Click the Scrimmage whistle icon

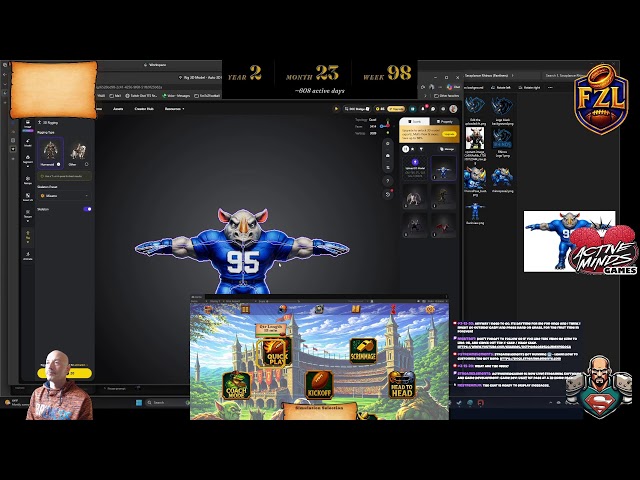[362, 351]
